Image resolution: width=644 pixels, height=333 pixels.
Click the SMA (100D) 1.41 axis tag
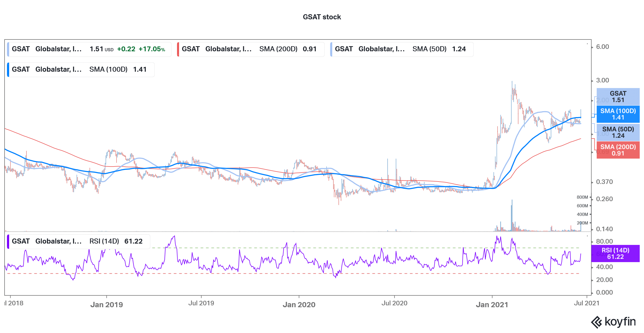point(618,114)
